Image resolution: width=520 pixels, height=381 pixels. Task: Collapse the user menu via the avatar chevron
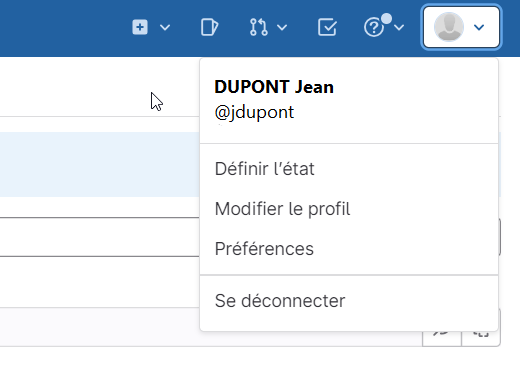click(x=479, y=27)
